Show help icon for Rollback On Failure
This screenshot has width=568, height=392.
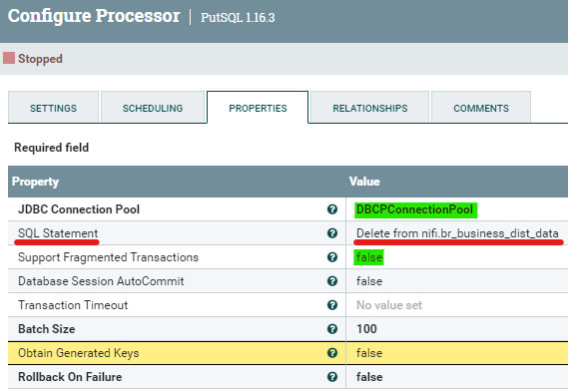tap(332, 377)
